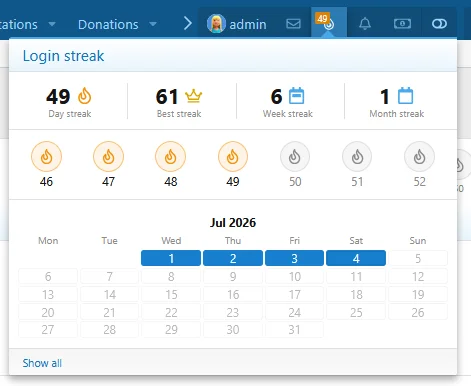The width and height of the screenshot is (471, 386).
Task: Select the grey day 50 flame badge
Action: click(x=295, y=156)
